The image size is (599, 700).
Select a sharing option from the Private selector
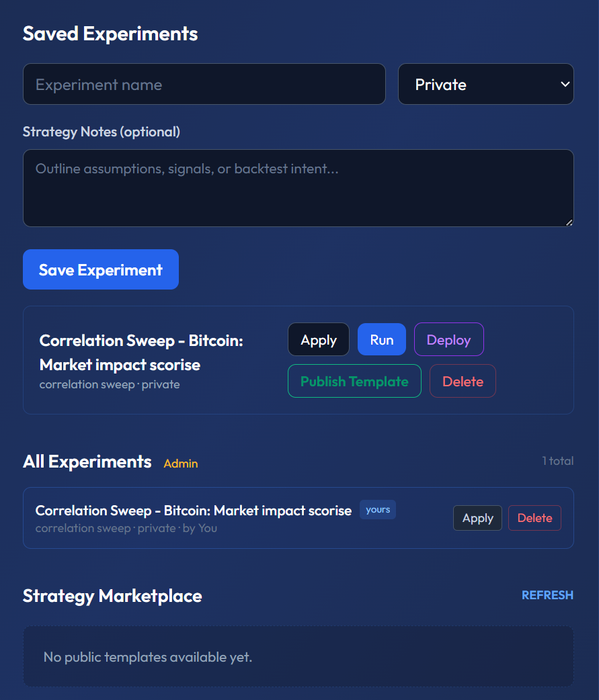pos(485,83)
